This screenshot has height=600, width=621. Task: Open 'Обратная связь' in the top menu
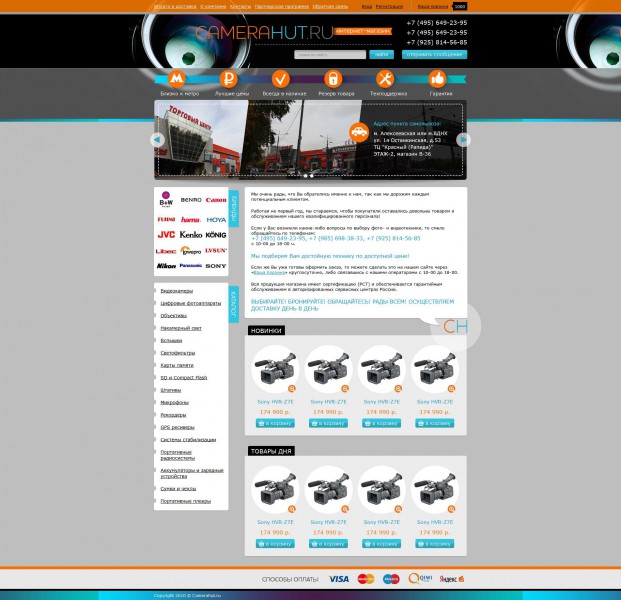[x=330, y=6]
